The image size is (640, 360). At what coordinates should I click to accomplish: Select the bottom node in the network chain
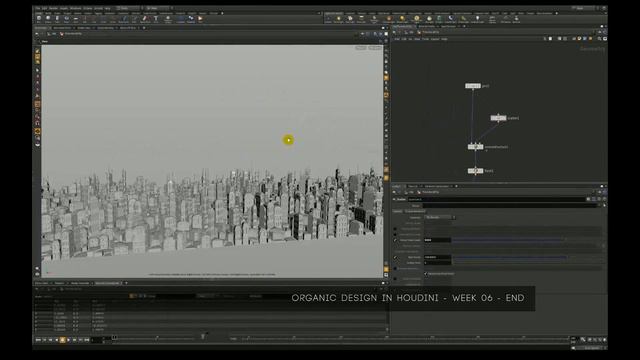tap(476, 171)
